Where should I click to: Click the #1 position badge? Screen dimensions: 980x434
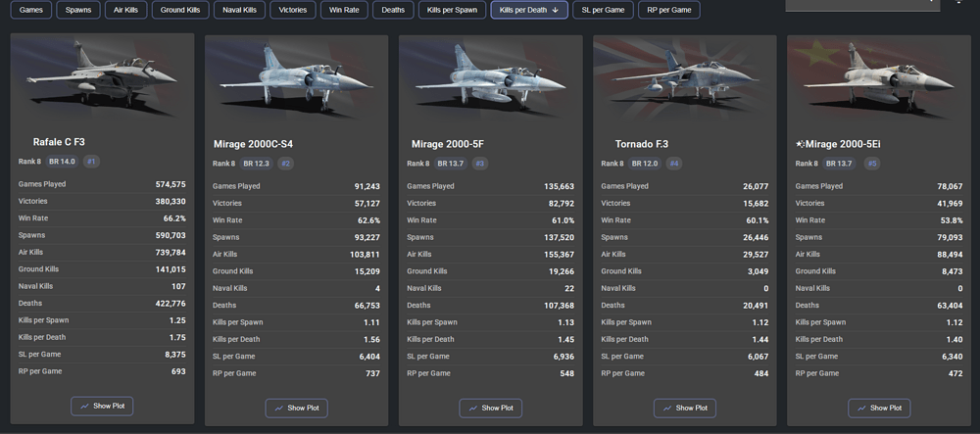(x=91, y=162)
